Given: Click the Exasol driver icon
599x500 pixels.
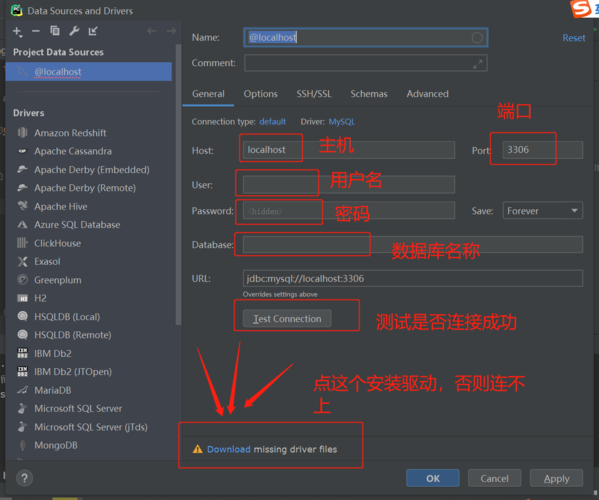Looking at the screenshot, I should pyautogui.click(x=23, y=262).
